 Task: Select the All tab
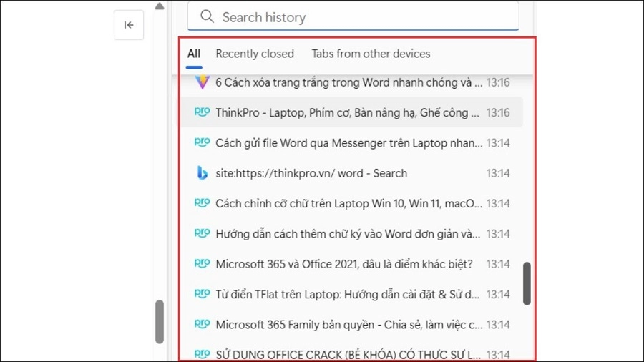tap(194, 54)
